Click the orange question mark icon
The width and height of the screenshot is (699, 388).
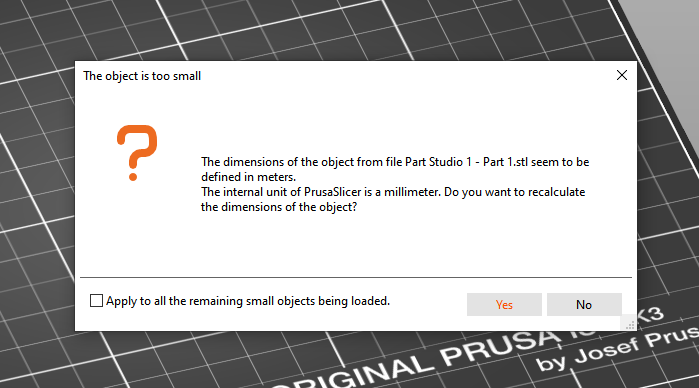click(x=137, y=153)
